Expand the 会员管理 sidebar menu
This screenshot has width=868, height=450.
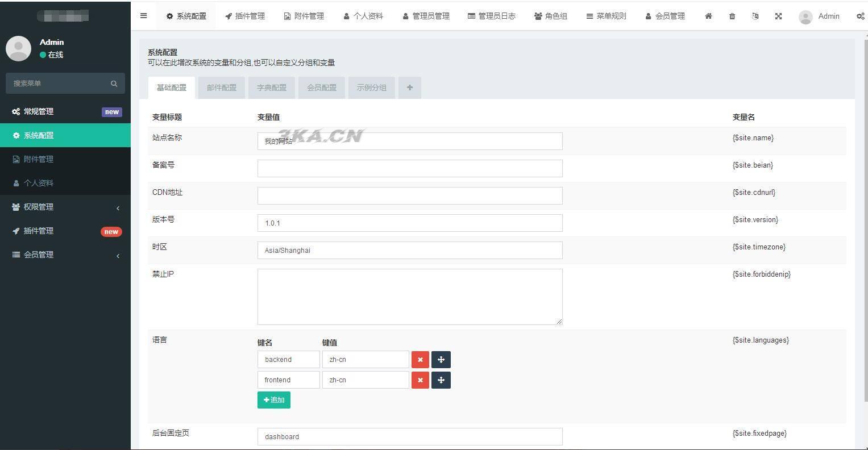click(x=65, y=255)
